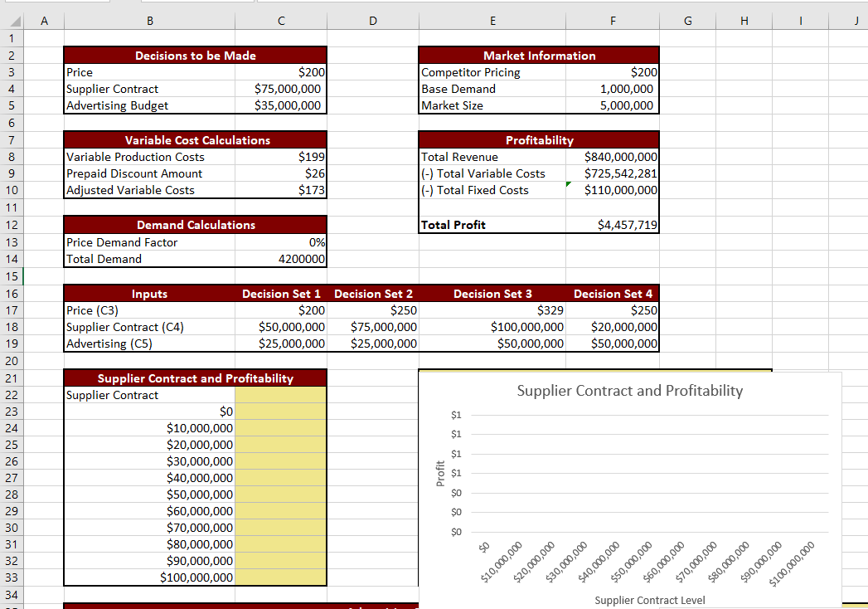This screenshot has height=609, width=868.
Task: Select the Total Profit value $4,457,719
Action: [612, 225]
